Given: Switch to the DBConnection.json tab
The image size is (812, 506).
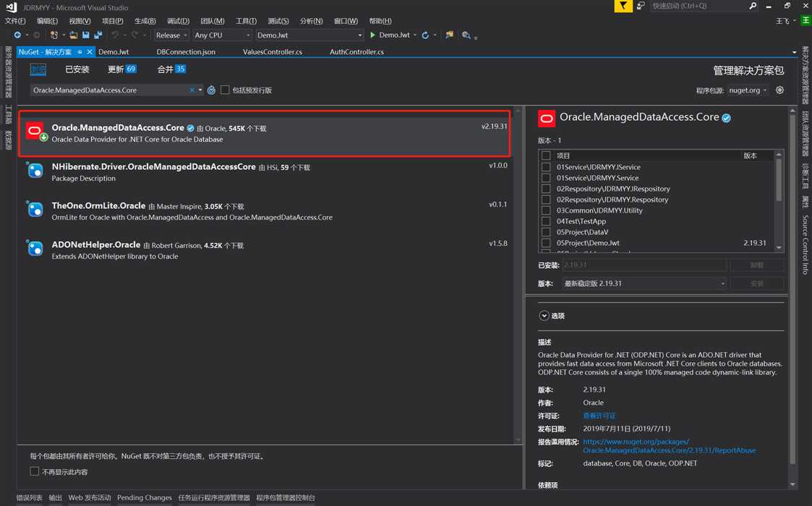Looking at the screenshot, I should tap(186, 52).
